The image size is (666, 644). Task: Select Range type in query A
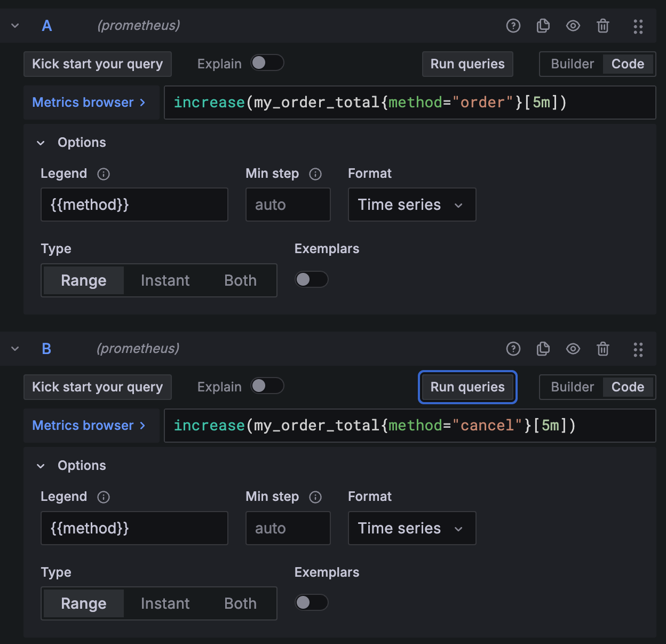(84, 280)
